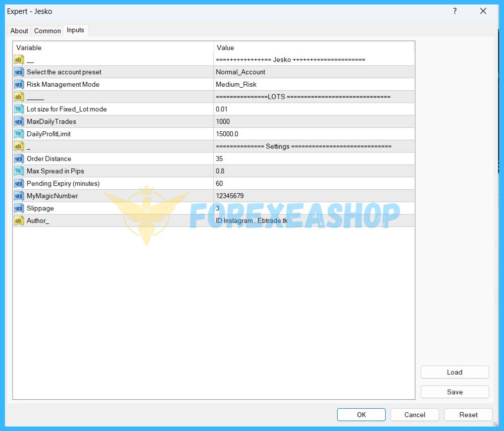The width and height of the screenshot is (504, 431).
Task: Click the integer icon beside Order Distance
Action: 19,159
